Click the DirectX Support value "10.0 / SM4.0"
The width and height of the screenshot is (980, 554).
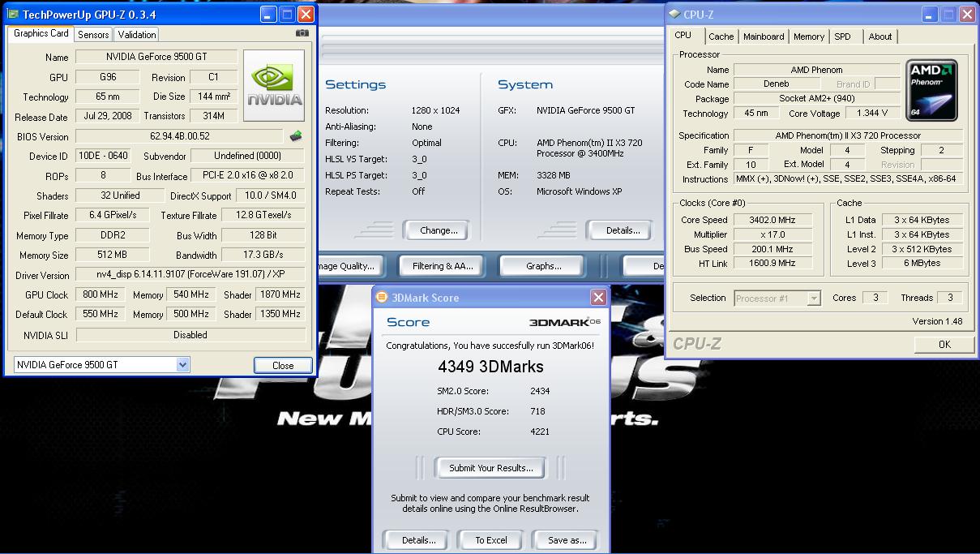271,195
